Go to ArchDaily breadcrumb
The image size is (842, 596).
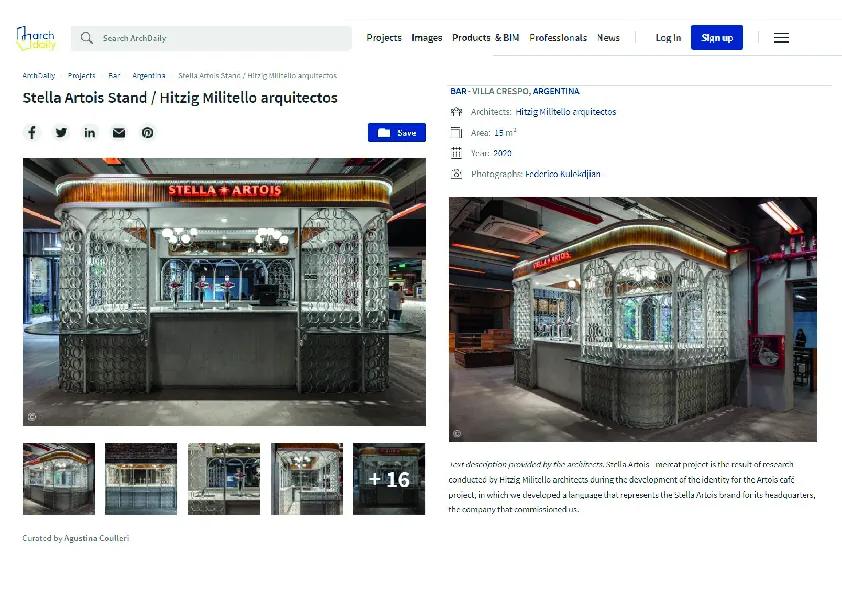click(x=39, y=76)
